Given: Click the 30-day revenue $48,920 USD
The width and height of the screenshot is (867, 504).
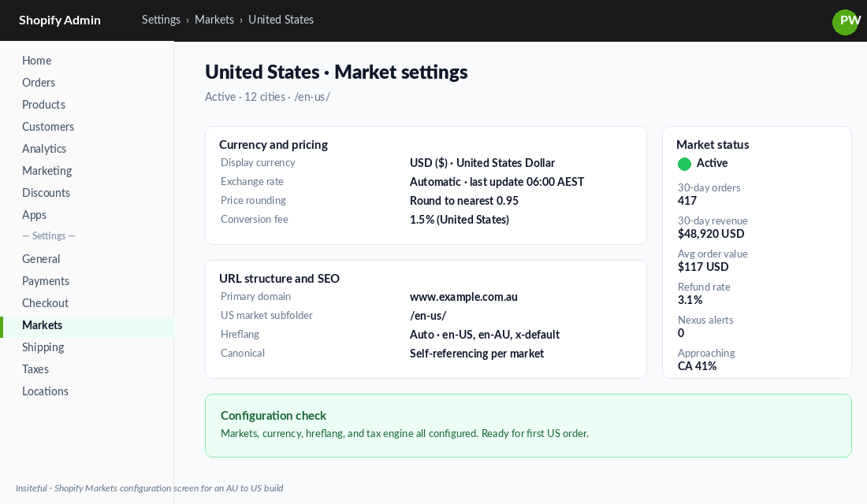Looking at the screenshot, I should point(711,234).
